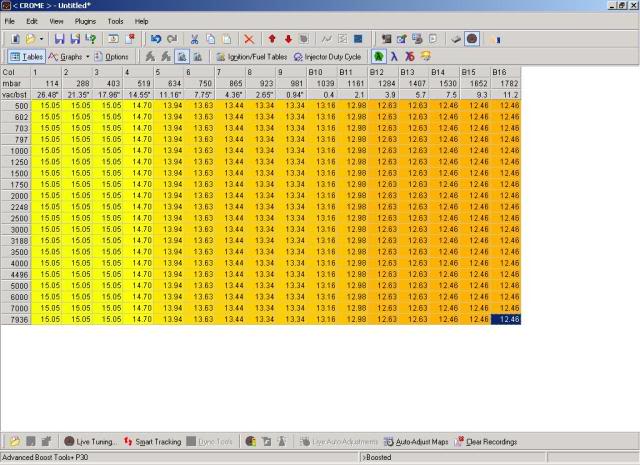Click column 1 header in the table
The image size is (640, 465).
coord(46,72)
